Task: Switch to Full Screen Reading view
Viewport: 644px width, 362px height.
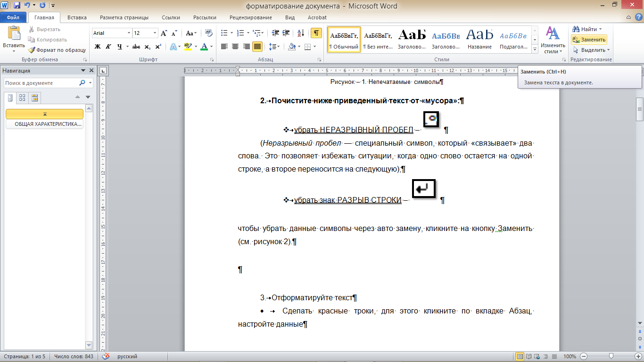Action: pos(529,356)
